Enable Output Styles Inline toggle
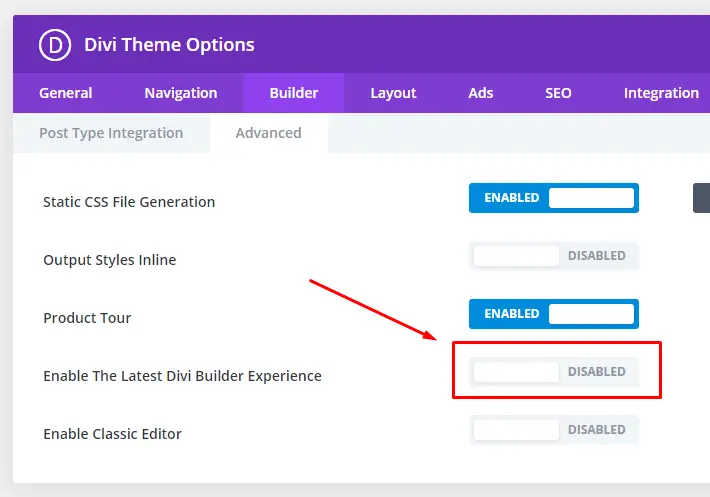The image size is (710, 497). point(554,256)
